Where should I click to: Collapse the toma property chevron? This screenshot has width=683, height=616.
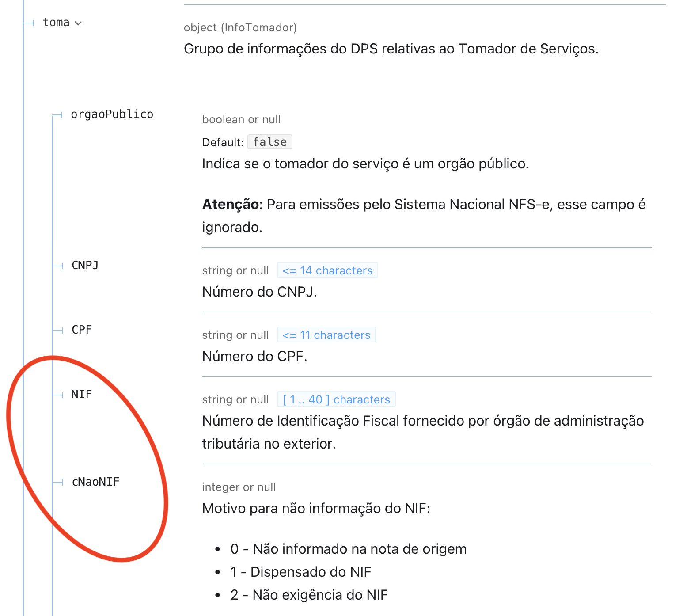pos(79,23)
